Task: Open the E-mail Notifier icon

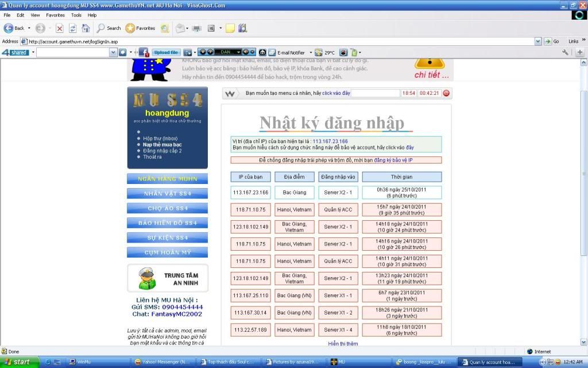Action: point(272,52)
